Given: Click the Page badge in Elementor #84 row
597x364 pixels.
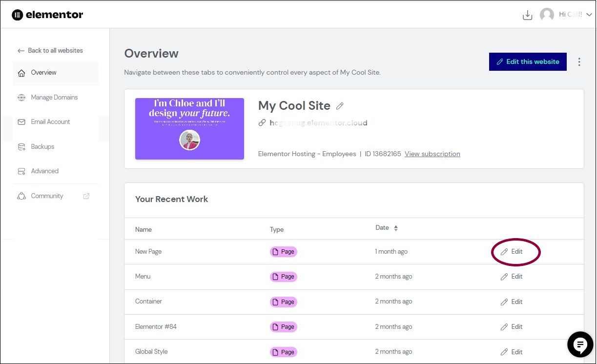Looking at the screenshot, I should tap(284, 327).
